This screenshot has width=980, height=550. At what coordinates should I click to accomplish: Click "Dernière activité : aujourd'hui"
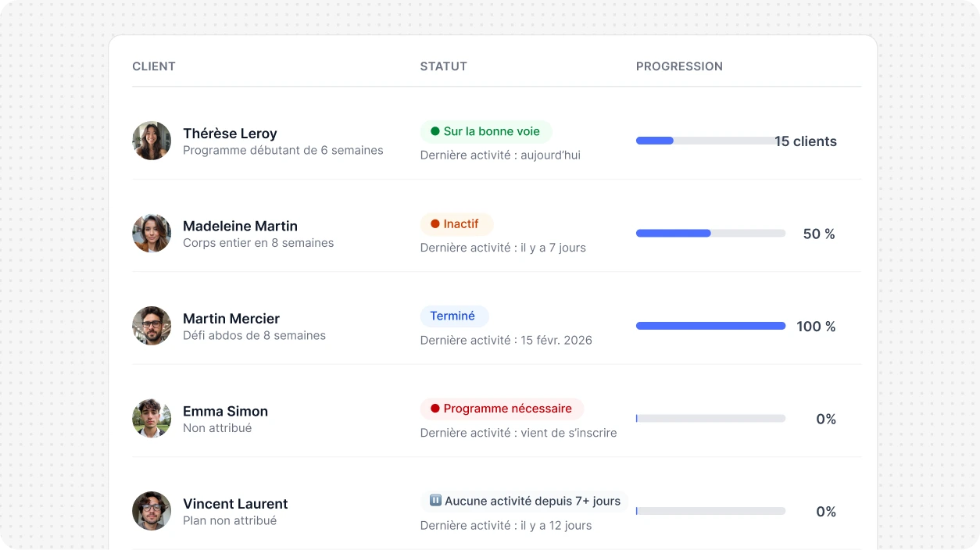click(x=500, y=155)
